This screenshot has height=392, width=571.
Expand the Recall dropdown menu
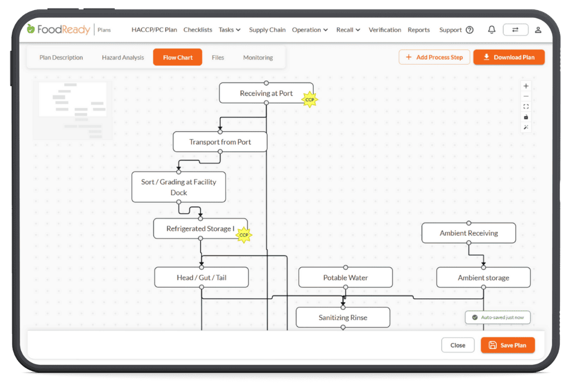point(348,30)
